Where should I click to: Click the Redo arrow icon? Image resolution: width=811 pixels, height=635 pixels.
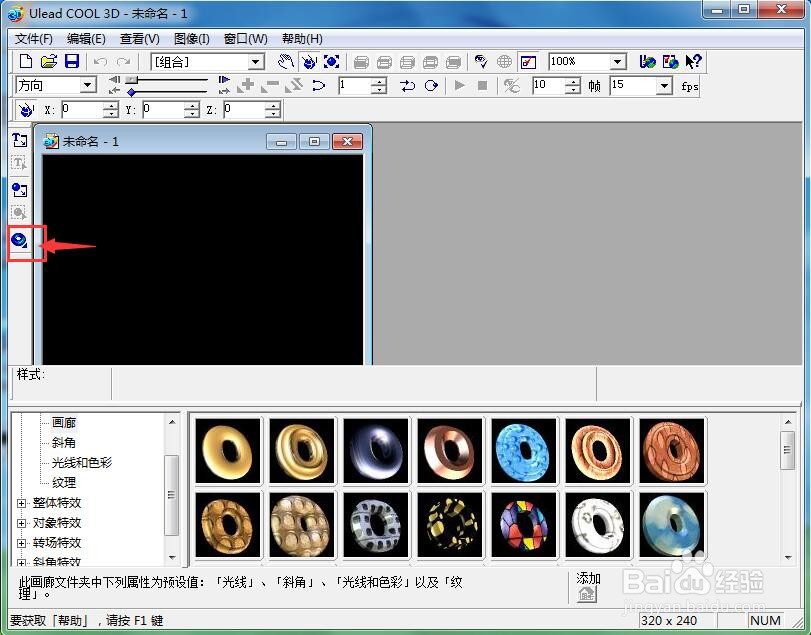(123, 62)
